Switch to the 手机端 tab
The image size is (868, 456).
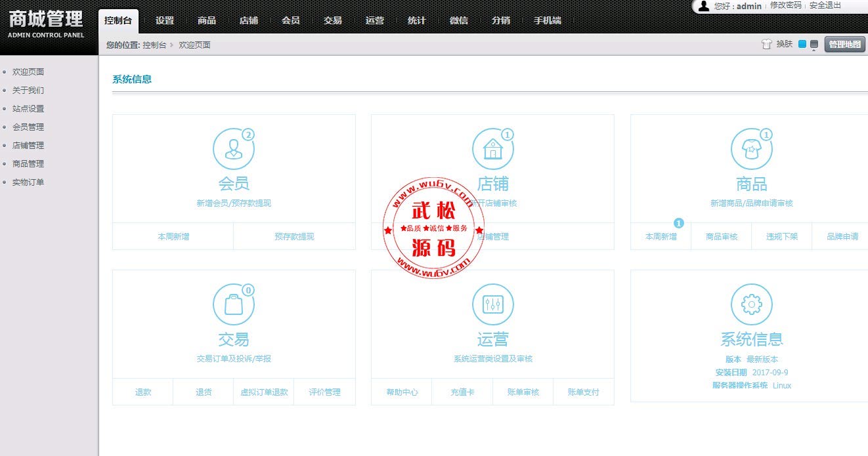coord(548,21)
